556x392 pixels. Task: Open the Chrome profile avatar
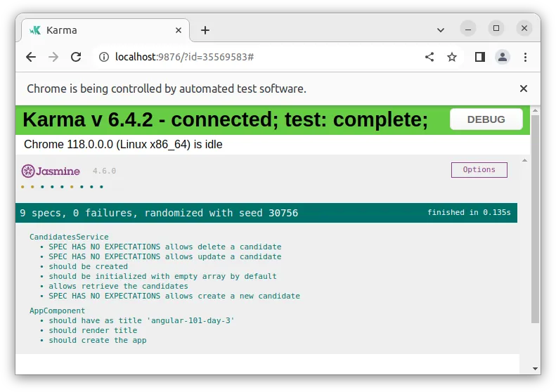pos(503,57)
